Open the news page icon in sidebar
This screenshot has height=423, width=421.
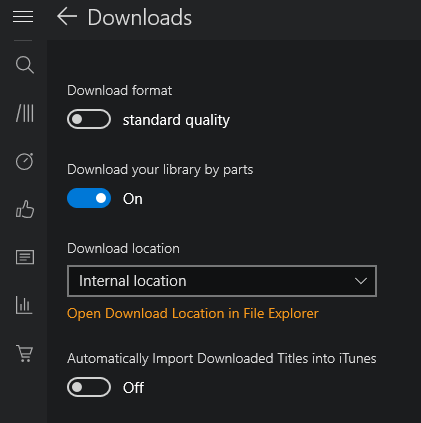pyautogui.click(x=25, y=257)
